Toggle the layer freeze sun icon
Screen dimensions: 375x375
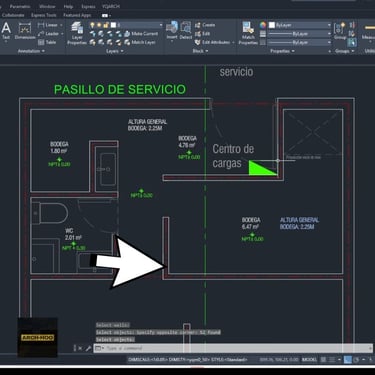point(99,25)
